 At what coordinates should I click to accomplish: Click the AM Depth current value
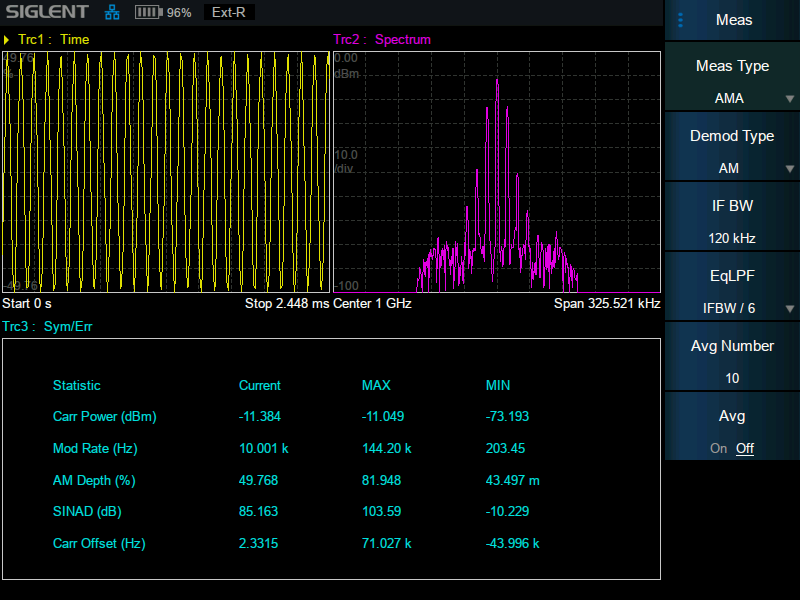pos(258,480)
